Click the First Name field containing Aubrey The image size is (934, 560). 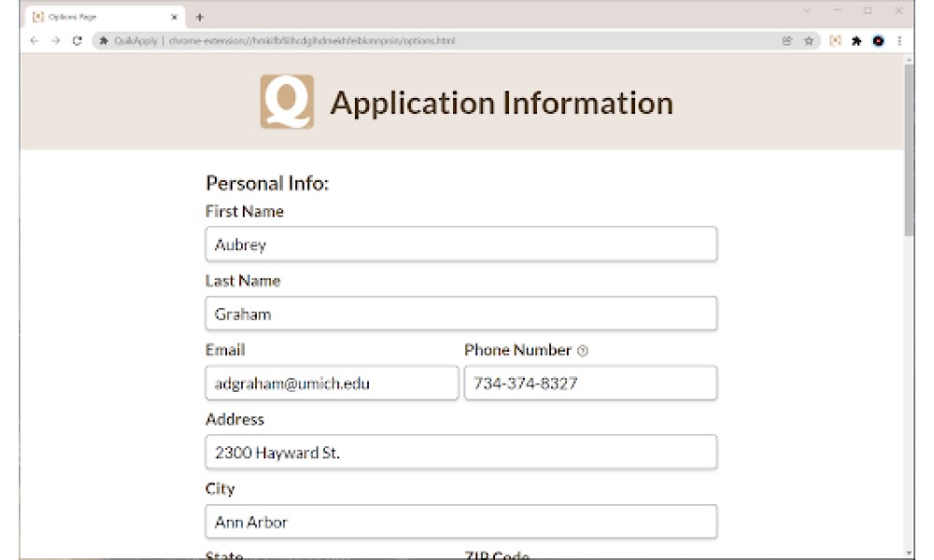tap(461, 244)
